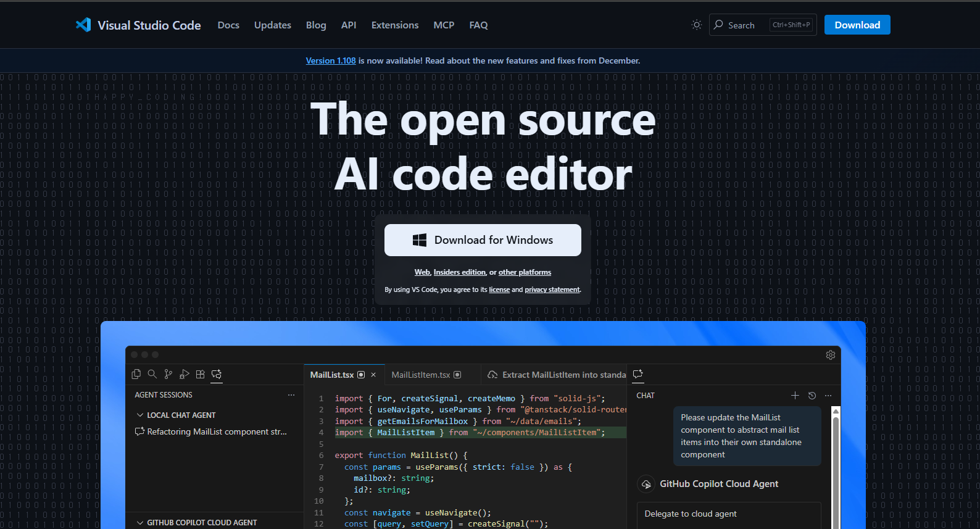The width and height of the screenshot is (980, 529).
Task: Close the MailList.tsx tab
Action: [x=373, y=375]
